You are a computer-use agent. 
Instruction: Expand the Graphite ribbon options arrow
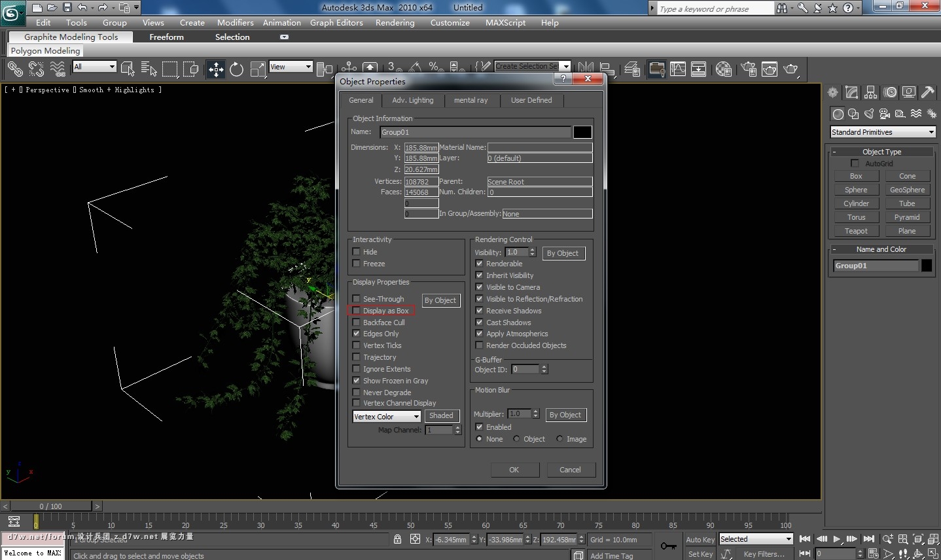pyautogui.click(x=284, y=37)
